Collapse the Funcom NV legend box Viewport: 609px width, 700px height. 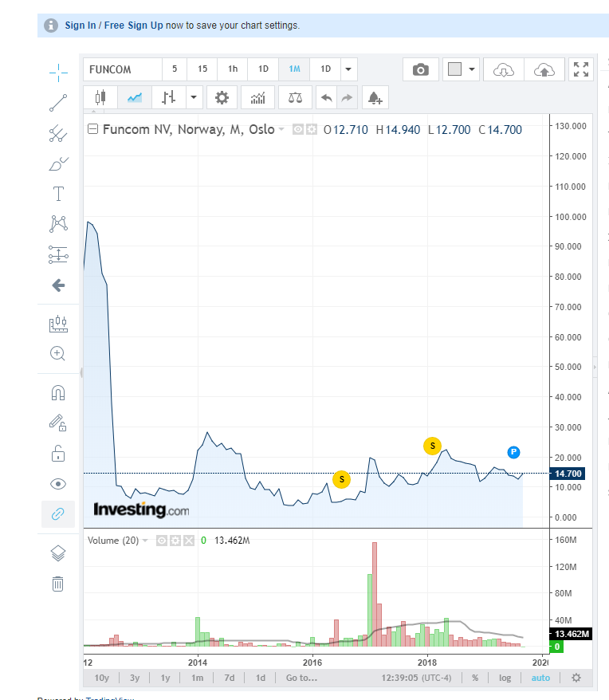[93, 129]
